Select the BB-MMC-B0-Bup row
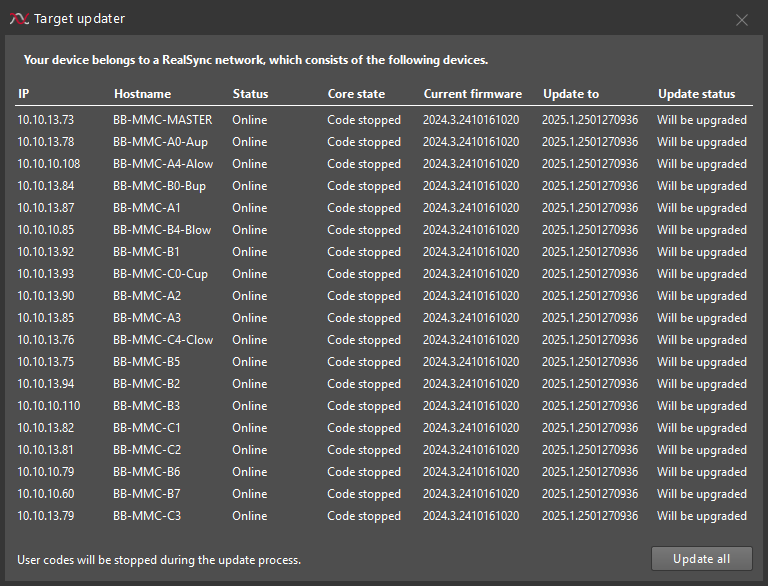 384,186
